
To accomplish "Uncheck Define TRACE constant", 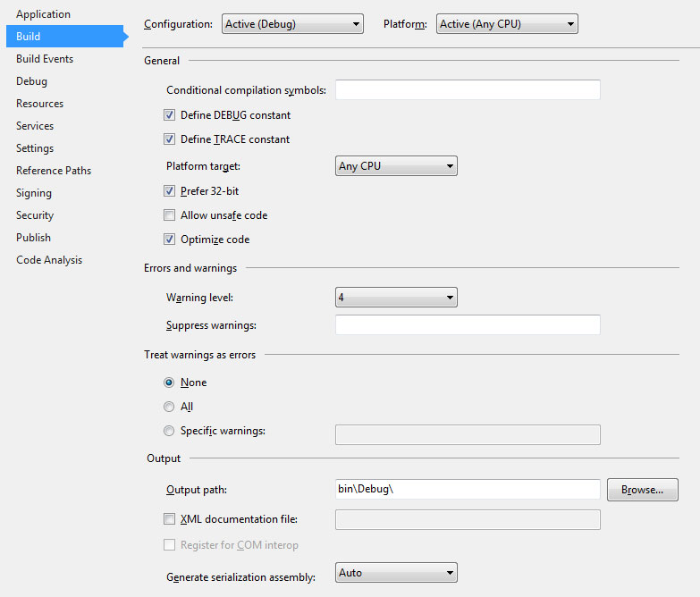I will pyautogui.click(x=170, y=139).
